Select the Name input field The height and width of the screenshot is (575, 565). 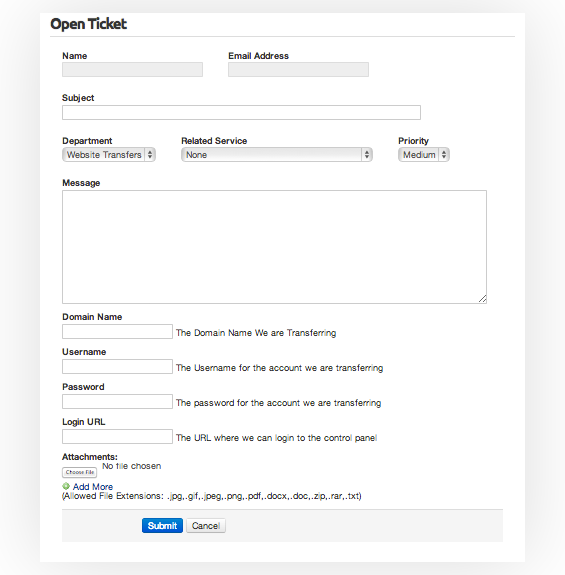tap(132, 70)
